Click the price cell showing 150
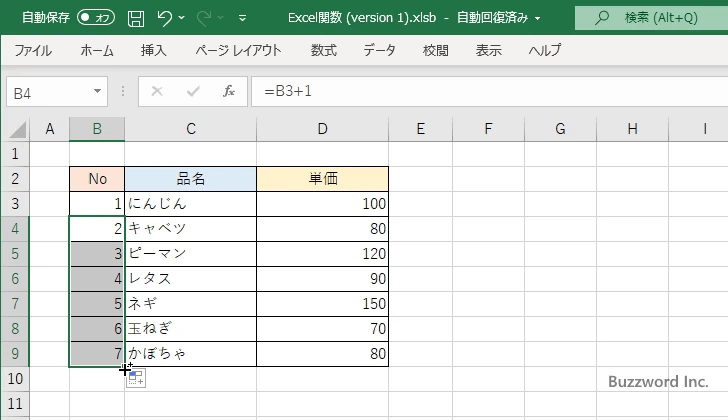Screen dimensions: 728x420 [x=323, y=304]
